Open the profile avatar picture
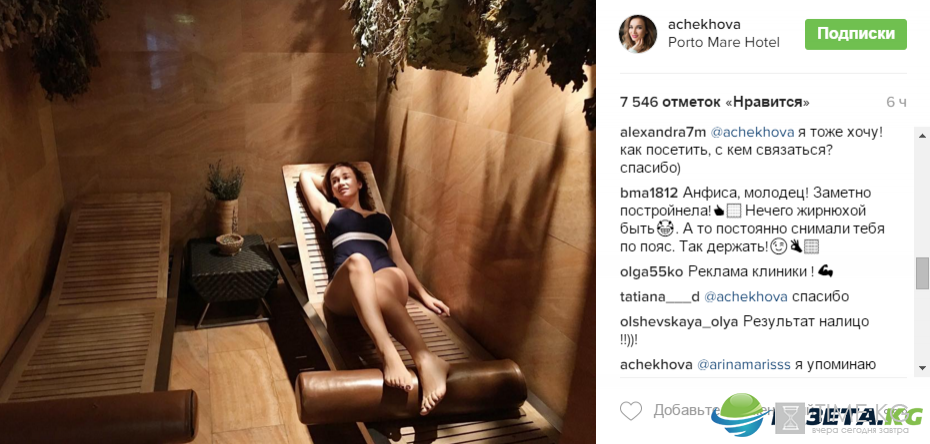 pos(638,34)
